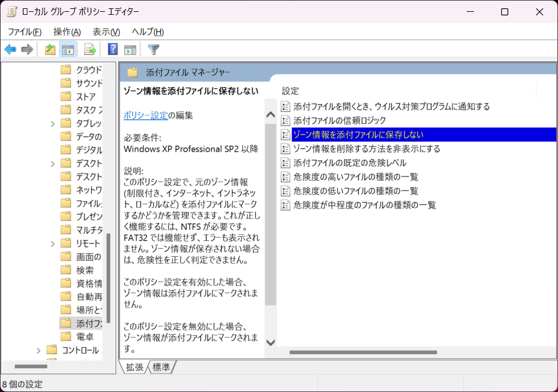Image resolution: width=558 pixels, height=392 pixels.
Task: Maximize the policy editor window
Action: [504, 12]
